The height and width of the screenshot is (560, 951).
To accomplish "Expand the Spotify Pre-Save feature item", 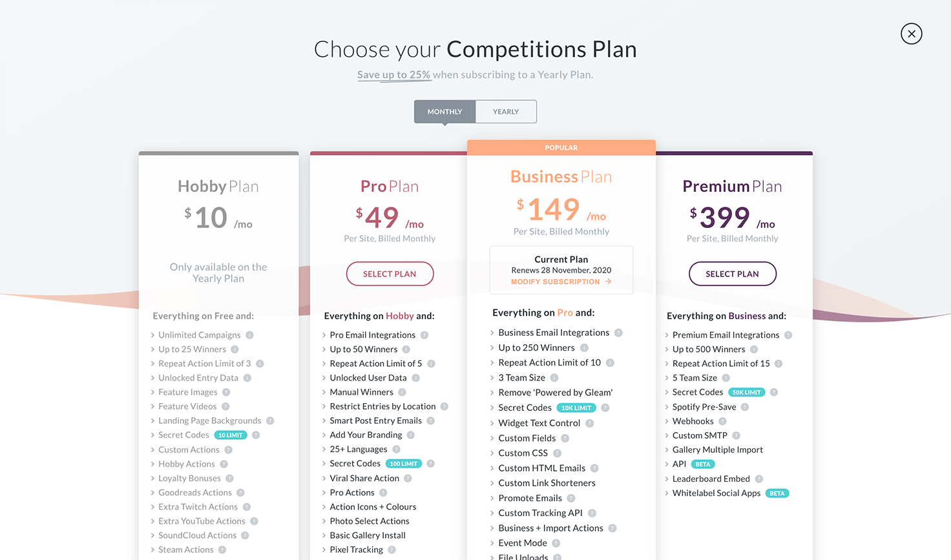I will point(703,406).
